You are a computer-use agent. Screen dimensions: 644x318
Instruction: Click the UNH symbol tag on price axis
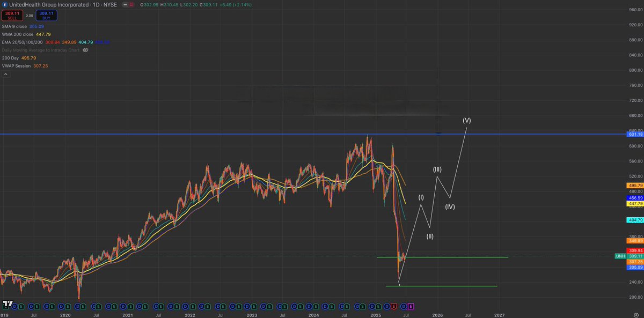coord(619,256)
